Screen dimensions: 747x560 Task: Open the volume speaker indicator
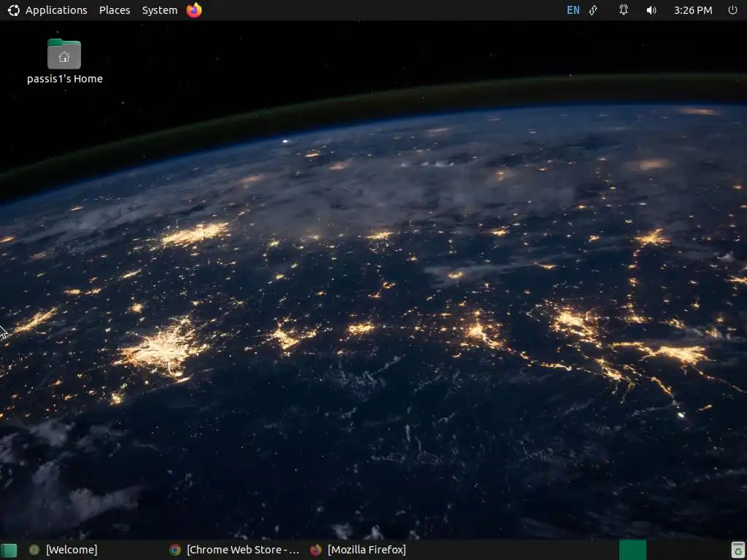(651, 10)
